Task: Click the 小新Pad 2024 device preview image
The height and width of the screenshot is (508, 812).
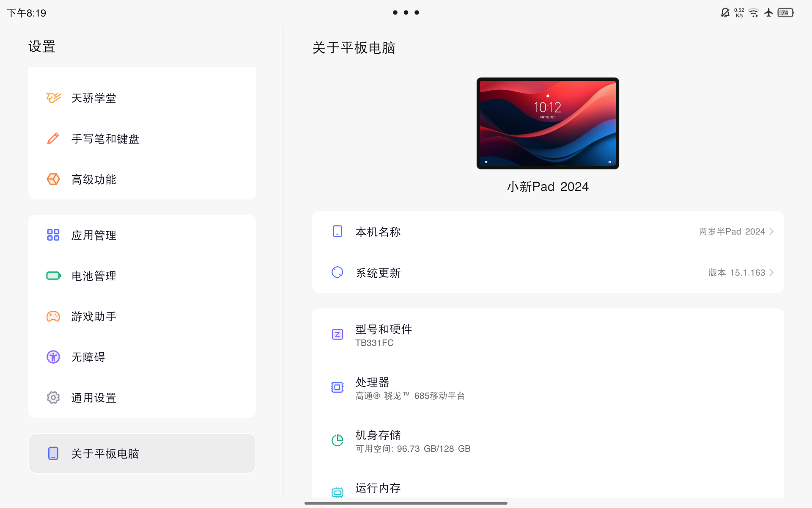Action: [548, 124]
